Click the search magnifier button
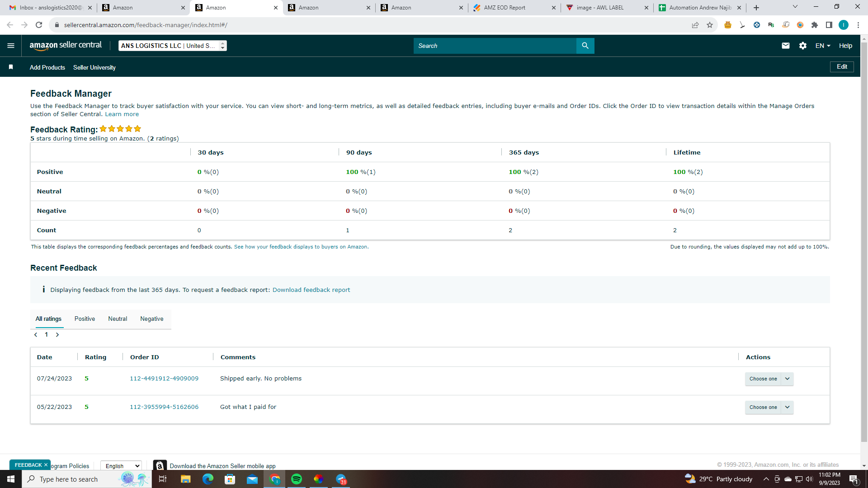Viewport: 868px width, 488px height. [x=585, y=46]
